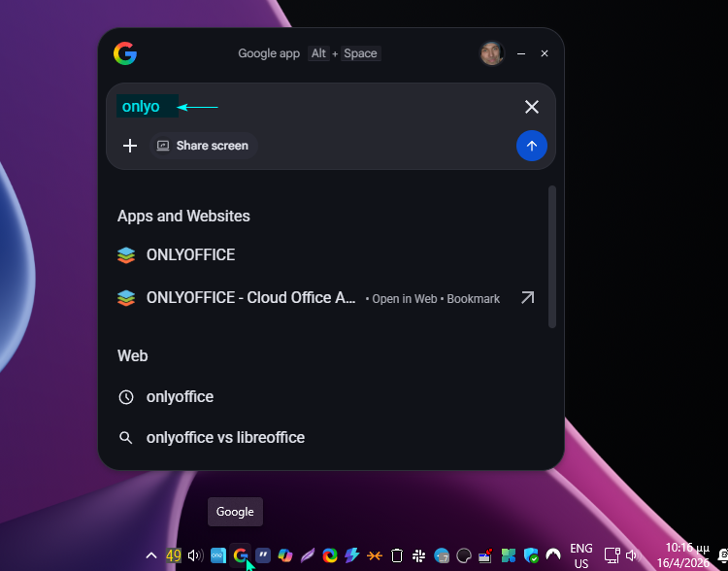Screen dimensions: 728x571
Task: Click the colorful swirl icon in the taskbar
Action: [330, 555]
